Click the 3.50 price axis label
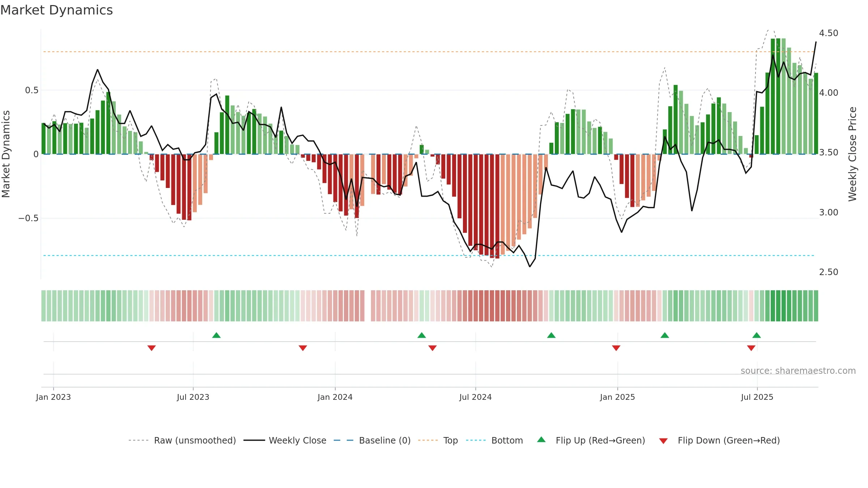This screenshot has height=488, width=868. [x=829, y=153]
